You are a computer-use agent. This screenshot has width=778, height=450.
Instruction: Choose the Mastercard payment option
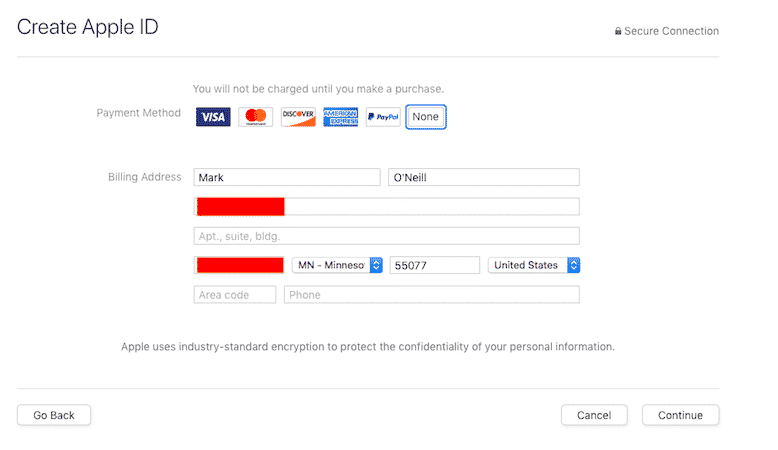[x=255, y=117]
